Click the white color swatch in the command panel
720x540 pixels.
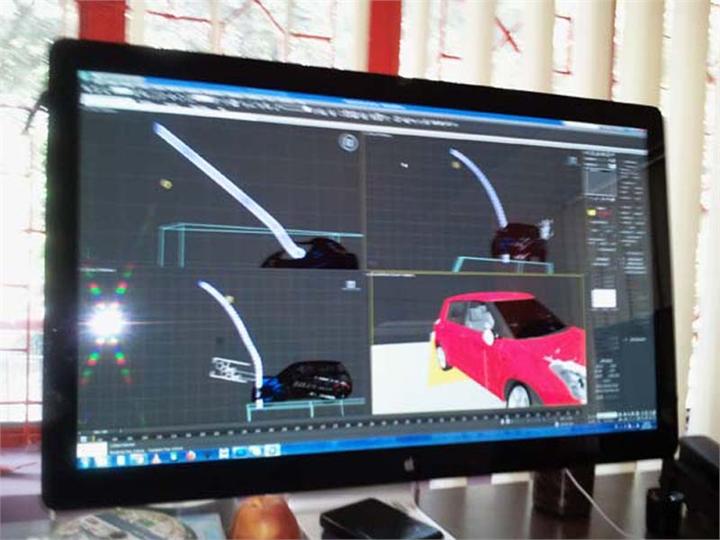tap(604, 298)
